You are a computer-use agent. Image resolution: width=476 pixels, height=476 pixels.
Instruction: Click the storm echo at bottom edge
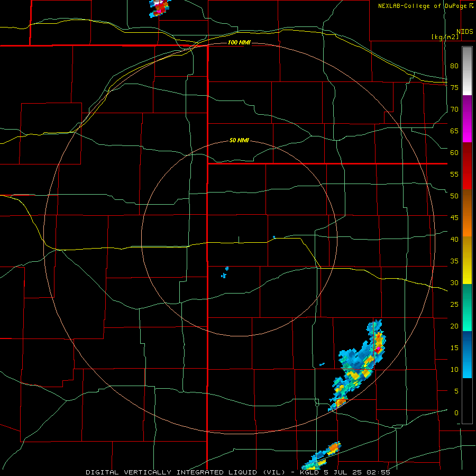[x=322, y=456]
